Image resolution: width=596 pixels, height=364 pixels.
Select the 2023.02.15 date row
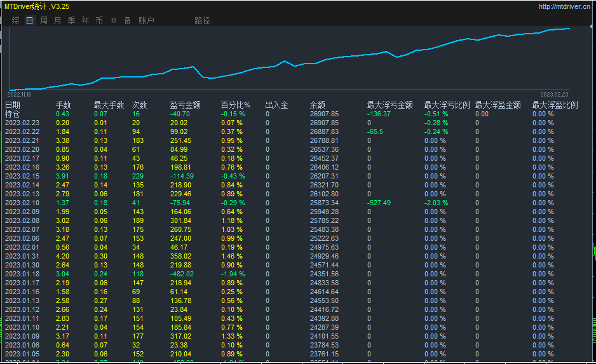coord(22,176)
